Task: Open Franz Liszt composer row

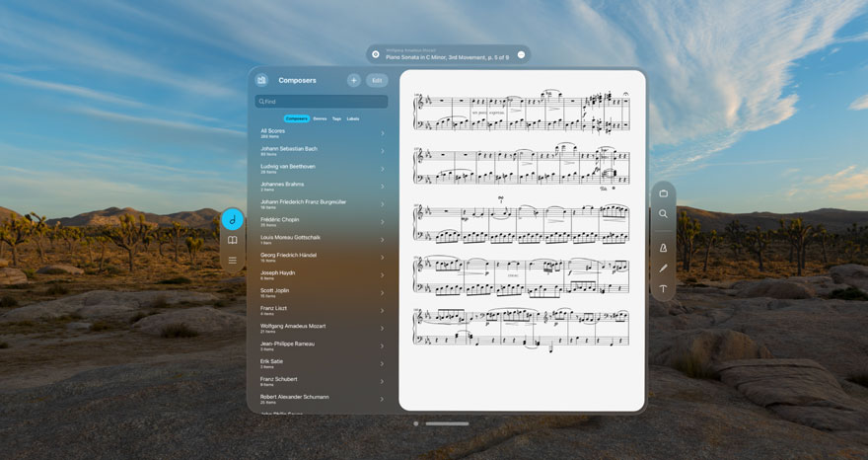Action: click(323, 310)
